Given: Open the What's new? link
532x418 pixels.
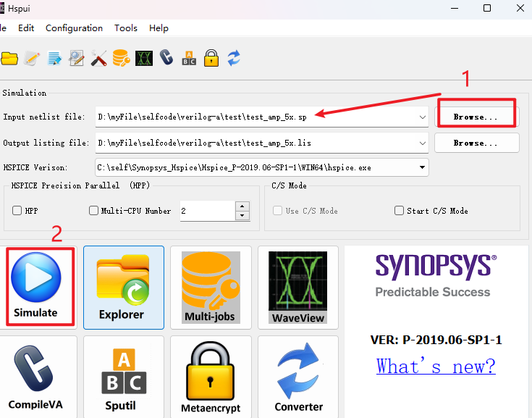Looking at the screenshot, I should tap(436, 367).
